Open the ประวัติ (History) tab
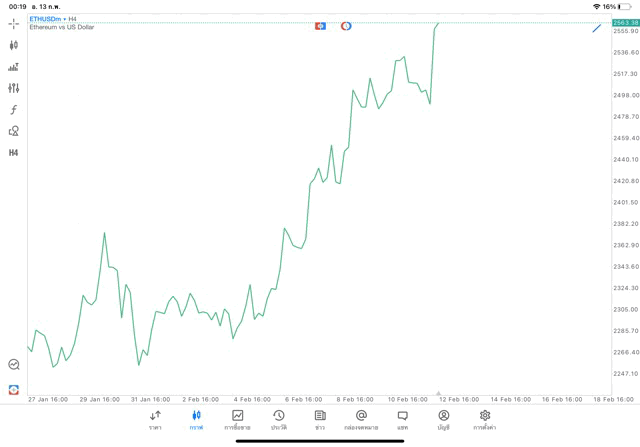 (x=279, y=420)
